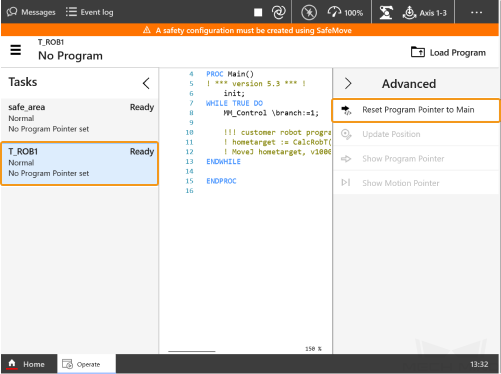Select the T_ROB1 task entry
The image size is (501, 374).
point(79,163)
